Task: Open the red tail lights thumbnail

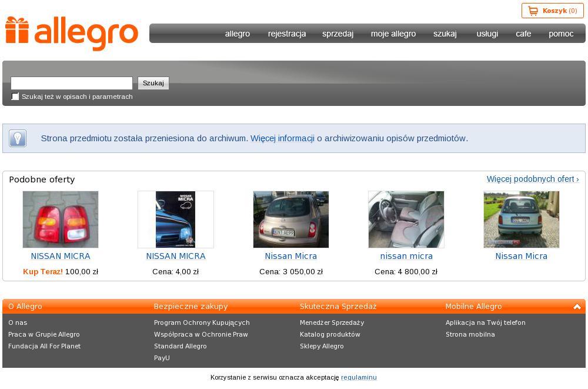Action: pos(61,220)
